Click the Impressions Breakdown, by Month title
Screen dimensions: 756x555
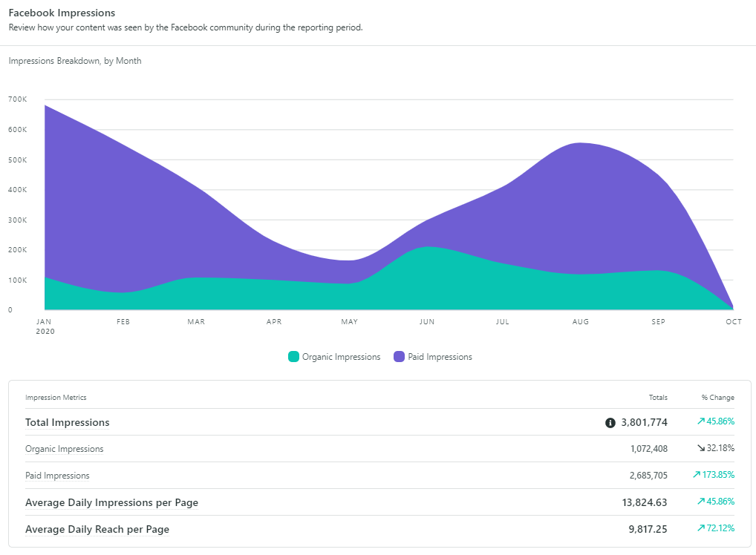point(75,61)
